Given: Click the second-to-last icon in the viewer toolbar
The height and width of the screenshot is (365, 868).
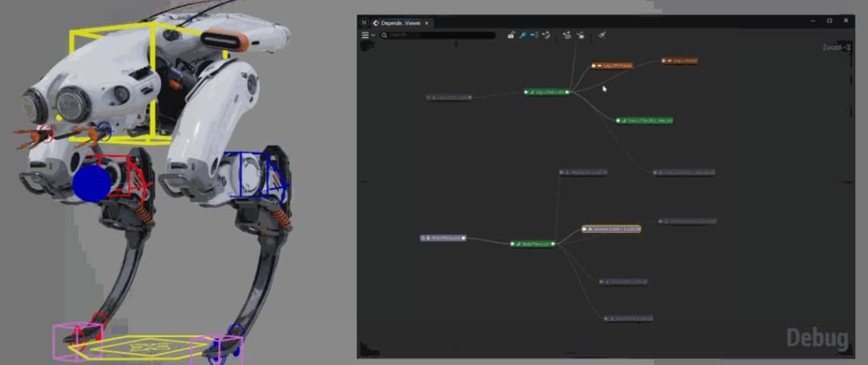Looking at the screenshot, I should [580, 35].
